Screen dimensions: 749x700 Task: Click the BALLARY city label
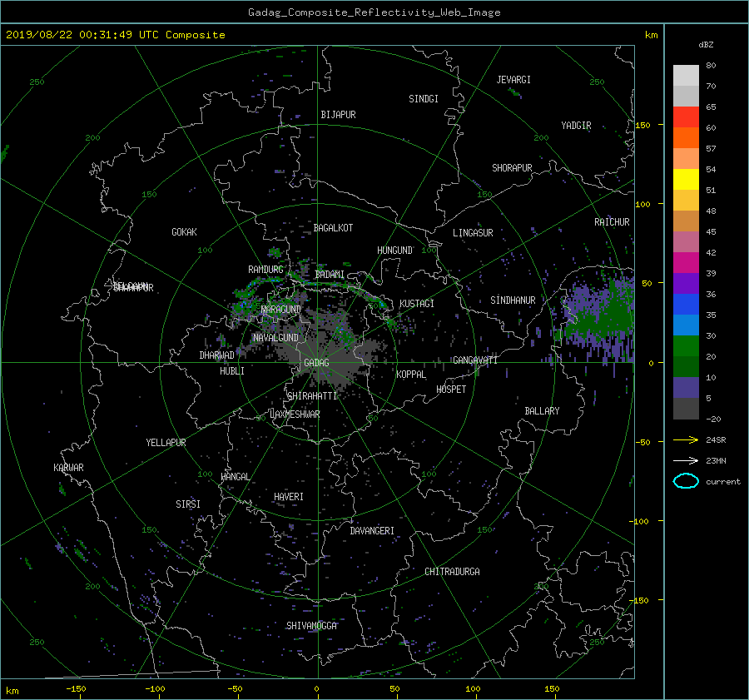click(x=542, y=411)
